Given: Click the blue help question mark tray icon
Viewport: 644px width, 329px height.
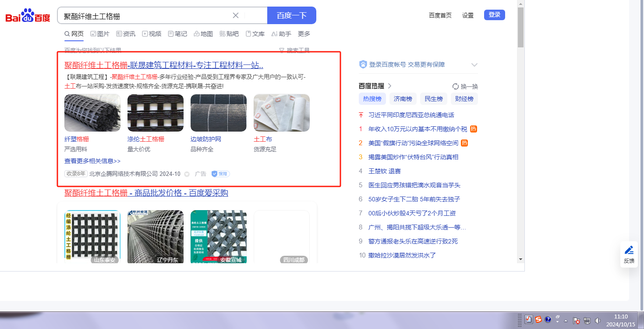Looking at the screenshot, I should 548,320.
